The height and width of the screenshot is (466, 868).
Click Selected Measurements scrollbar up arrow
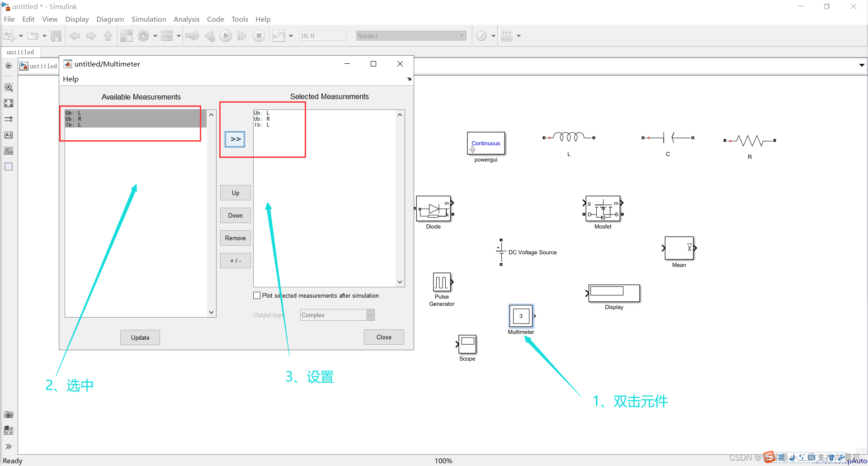click(x=400, y=115)
